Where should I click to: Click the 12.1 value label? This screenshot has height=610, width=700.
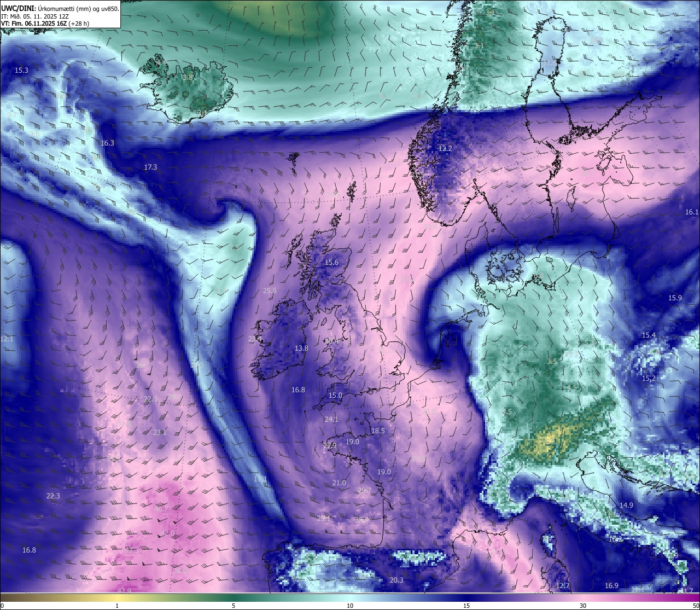[x=7, y=339]
